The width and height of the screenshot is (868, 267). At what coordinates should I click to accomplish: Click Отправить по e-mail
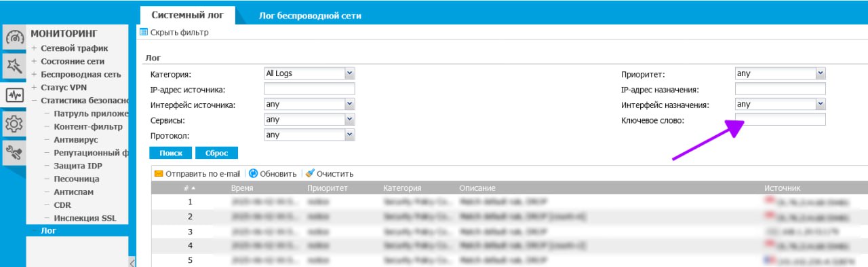coord(203,174)
